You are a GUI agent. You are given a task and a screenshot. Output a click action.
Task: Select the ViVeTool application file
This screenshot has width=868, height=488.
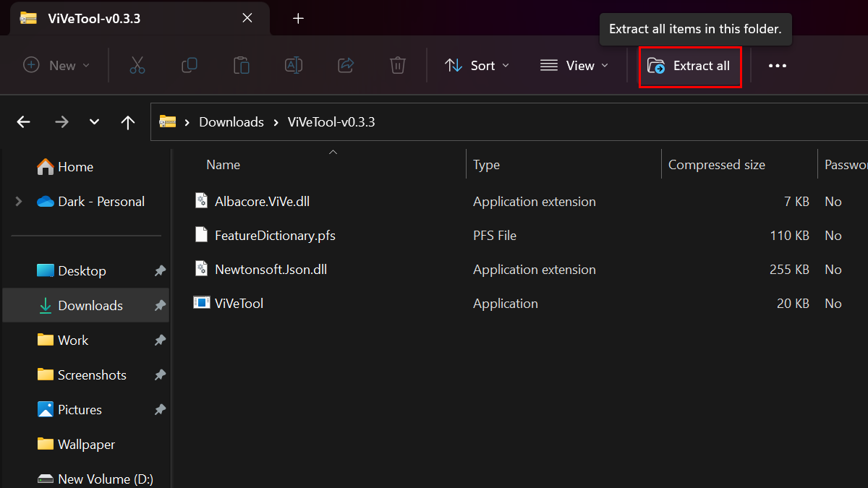[239, 304]
